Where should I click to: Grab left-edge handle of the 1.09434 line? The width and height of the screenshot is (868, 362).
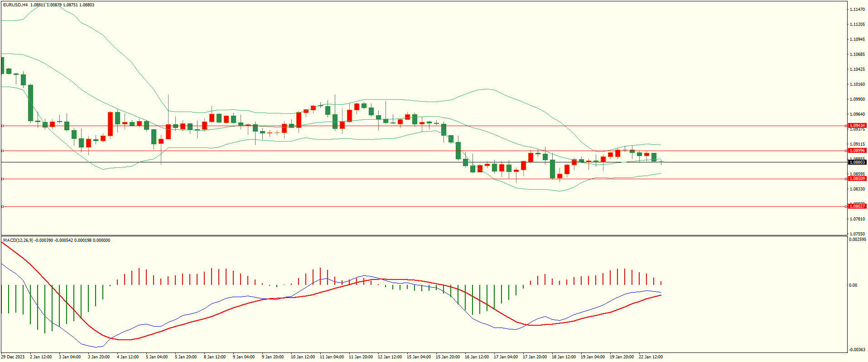(x=2, y=126)
